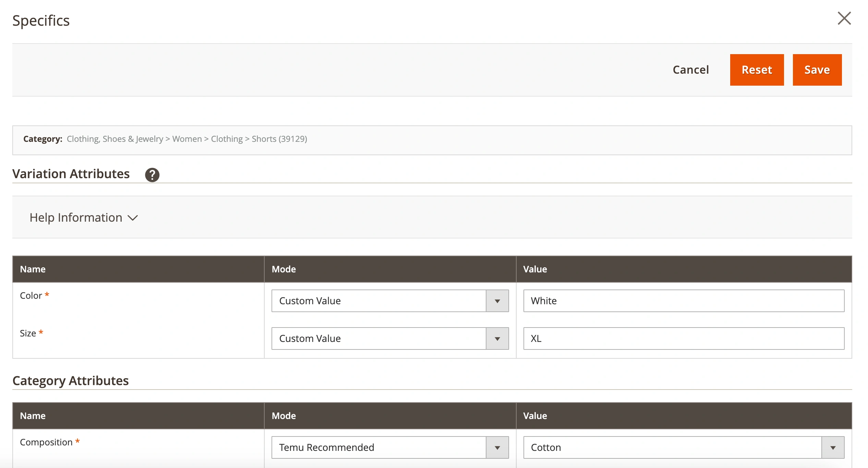Click the Color value field containing White
This screenshot has width=868, height=468.
tap(683, 301)
